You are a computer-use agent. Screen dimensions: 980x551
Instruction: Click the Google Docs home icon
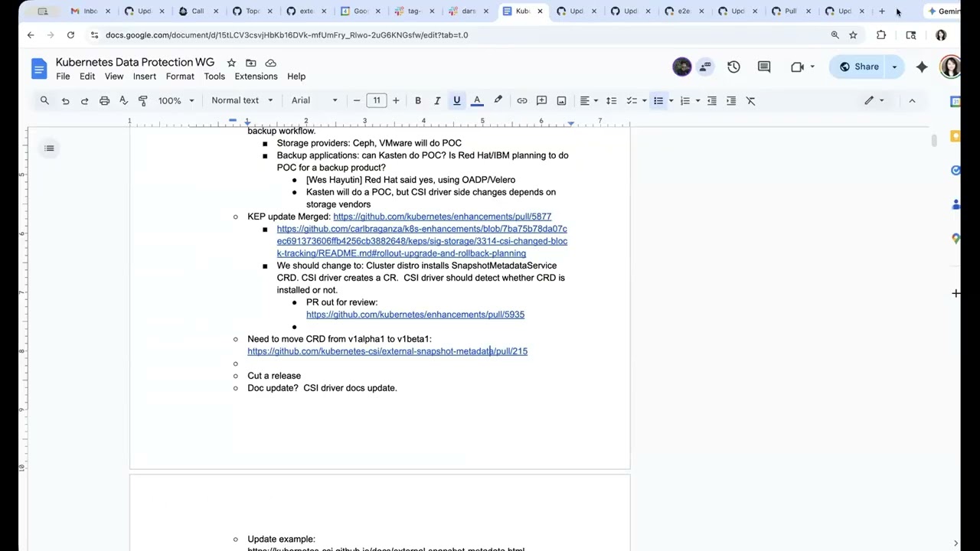pyautogui.click(x=39, y=68)
